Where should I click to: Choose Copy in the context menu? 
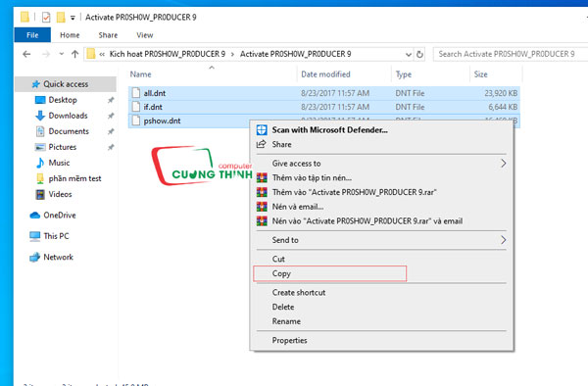coord(381,273)
